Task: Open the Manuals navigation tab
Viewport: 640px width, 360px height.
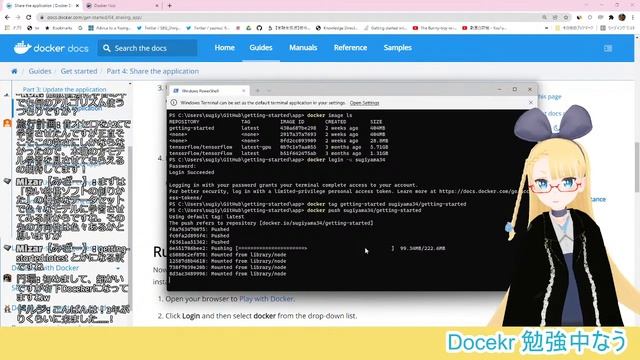Action: pyautogui.click(x=303, y=48)
